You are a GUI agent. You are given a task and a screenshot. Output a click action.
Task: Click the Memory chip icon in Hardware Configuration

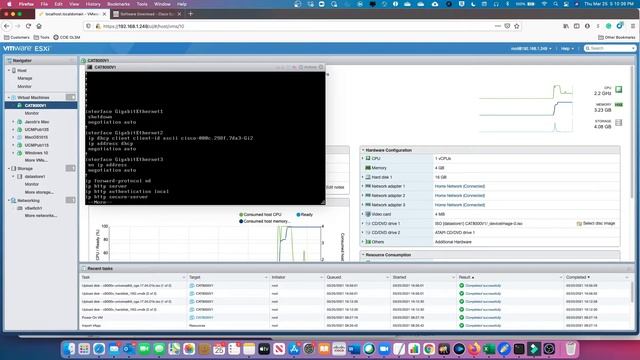click(368, 168)
